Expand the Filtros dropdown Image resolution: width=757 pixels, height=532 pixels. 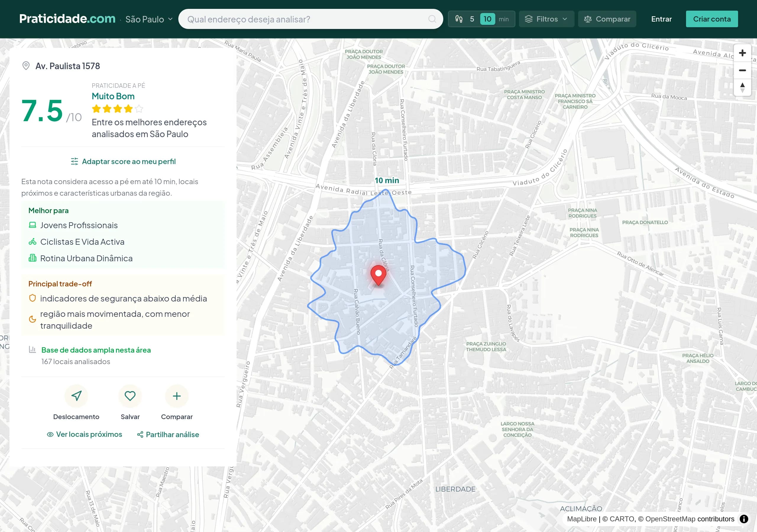point(546,19)
